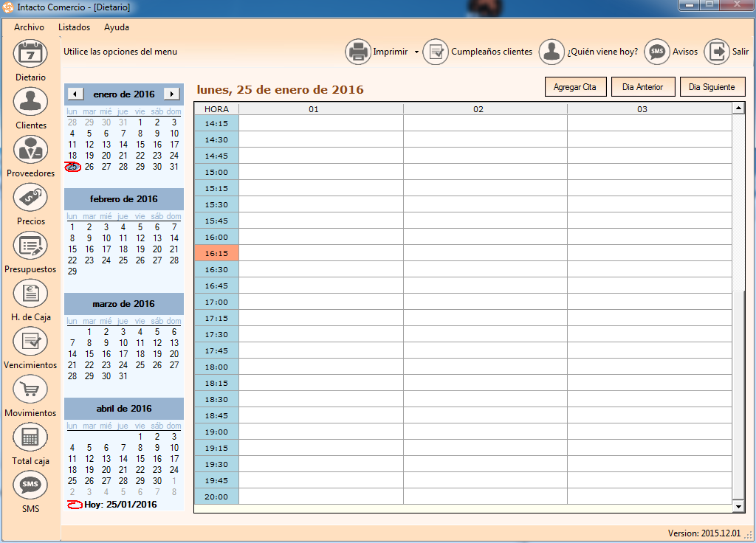Click the Agregar Cita button
756x543 pixels.
575,87
